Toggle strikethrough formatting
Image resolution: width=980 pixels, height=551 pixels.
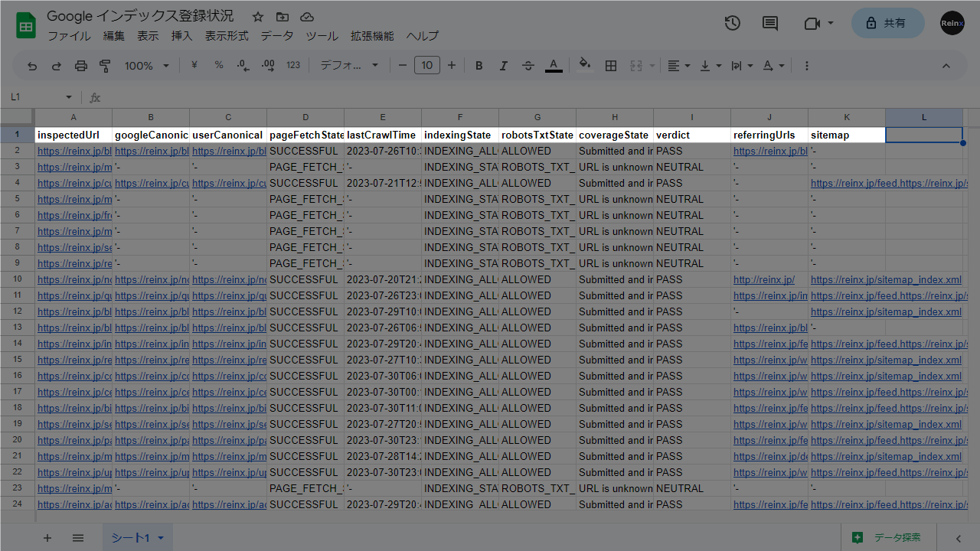coord(528,66)
